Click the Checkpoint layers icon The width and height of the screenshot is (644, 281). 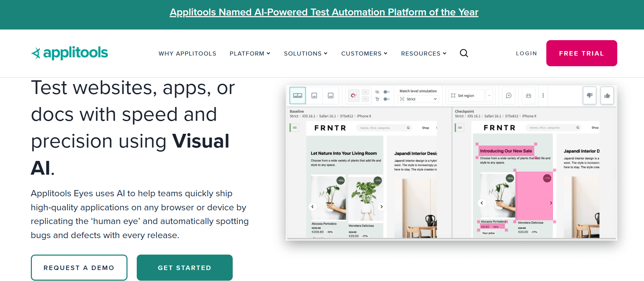[460, 128]
